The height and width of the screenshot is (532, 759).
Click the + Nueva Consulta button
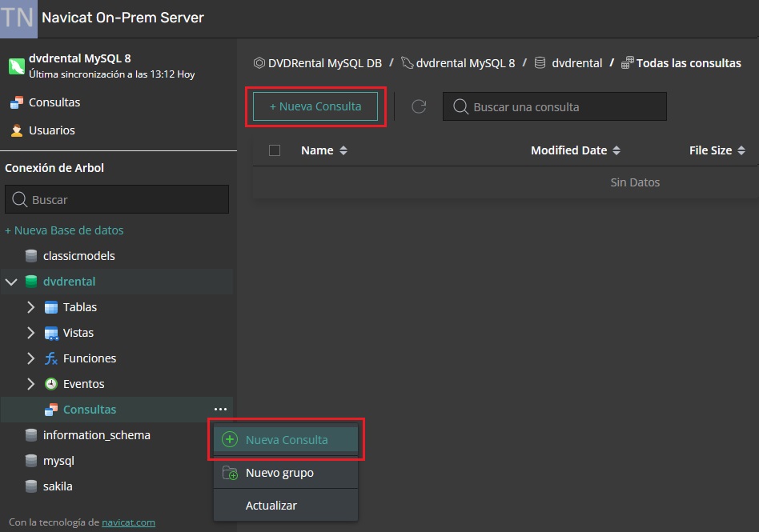point(315,106)
